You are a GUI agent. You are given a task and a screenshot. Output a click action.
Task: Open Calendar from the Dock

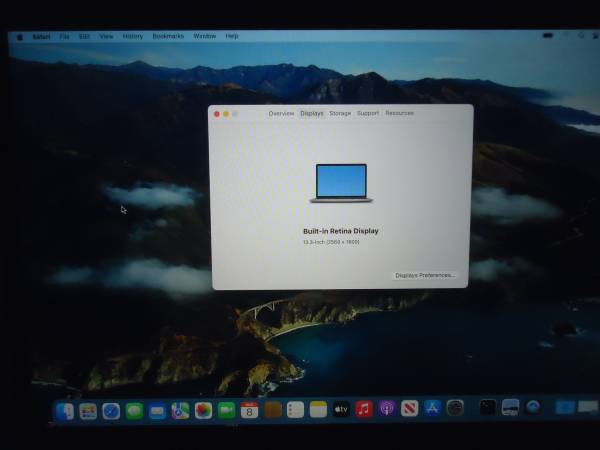(x=249, y=410)
